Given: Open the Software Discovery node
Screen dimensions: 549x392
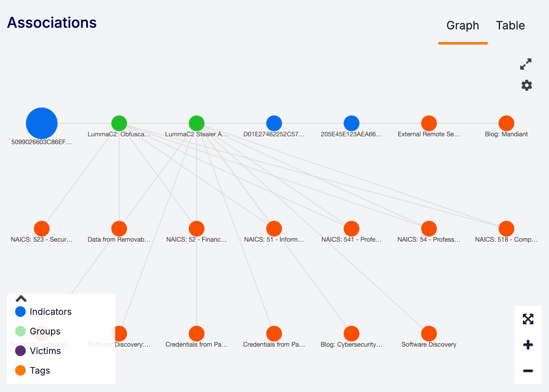Looking at the screenshot, I should (429, 333).
